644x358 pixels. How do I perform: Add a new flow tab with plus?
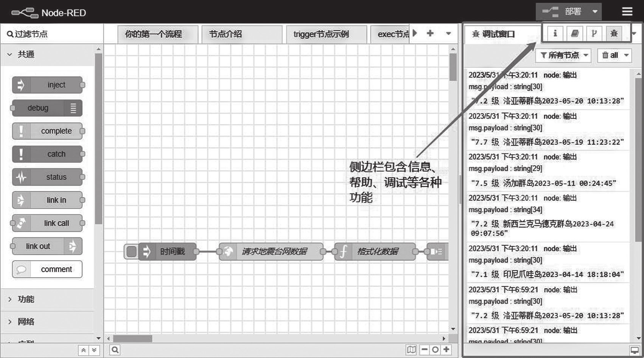(x=430, y=33)
